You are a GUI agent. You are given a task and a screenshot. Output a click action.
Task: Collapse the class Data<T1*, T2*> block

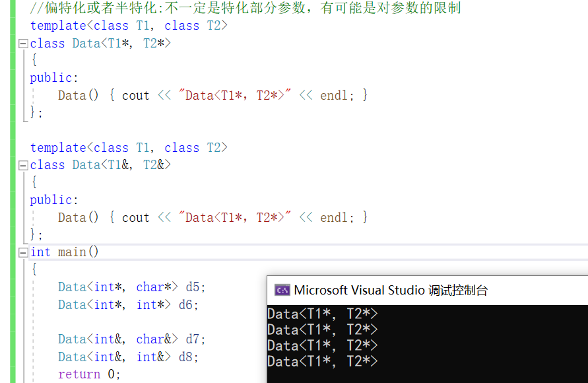23,44
